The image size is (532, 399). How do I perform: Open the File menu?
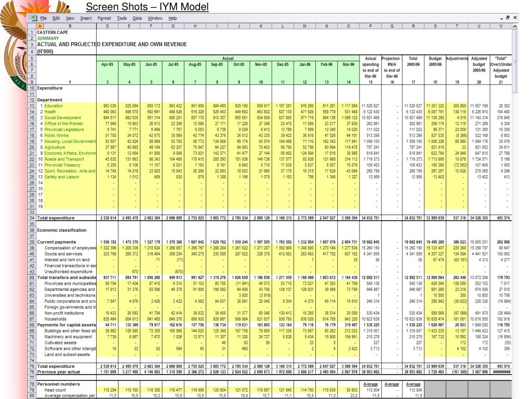coord(44,18)
